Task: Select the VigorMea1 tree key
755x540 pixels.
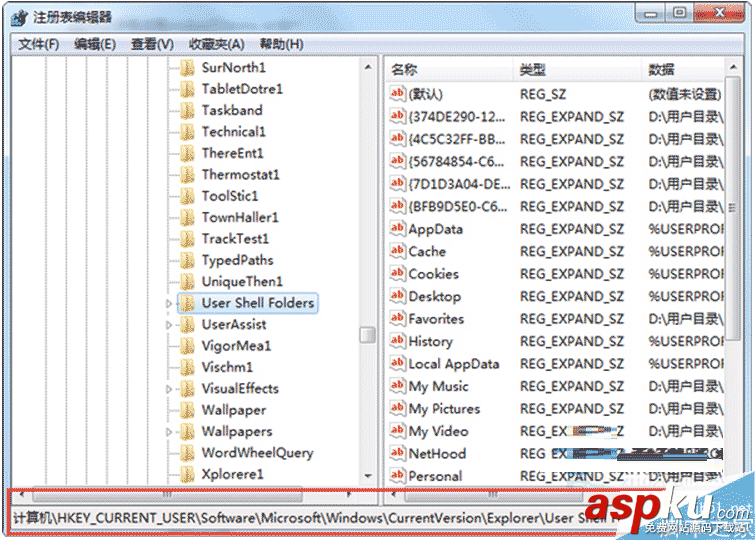Action: [x=236, y=346]
